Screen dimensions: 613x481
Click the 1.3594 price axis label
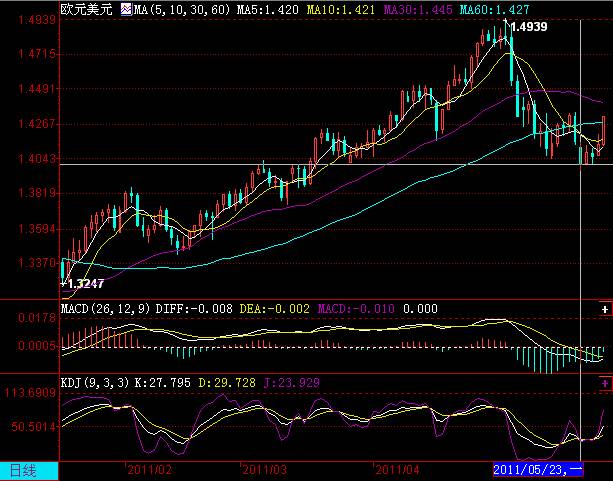[x=37, y=229]
